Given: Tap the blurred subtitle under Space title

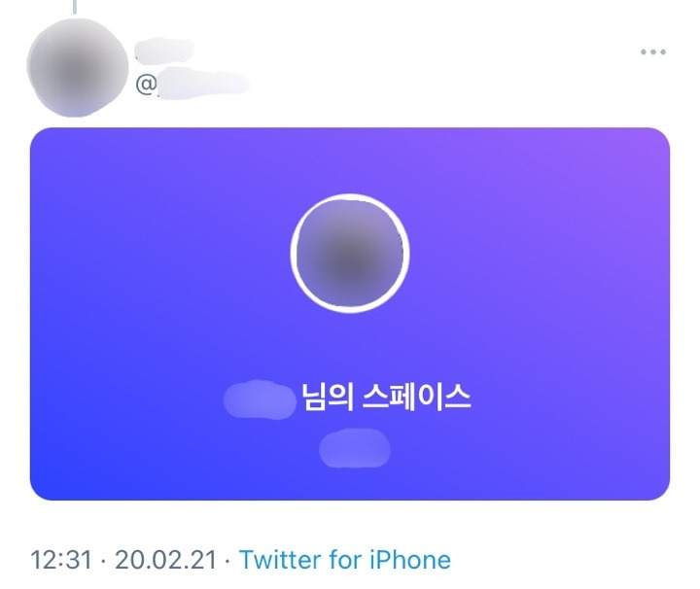Looking at the screenshot, I should [x=355, y=448].
